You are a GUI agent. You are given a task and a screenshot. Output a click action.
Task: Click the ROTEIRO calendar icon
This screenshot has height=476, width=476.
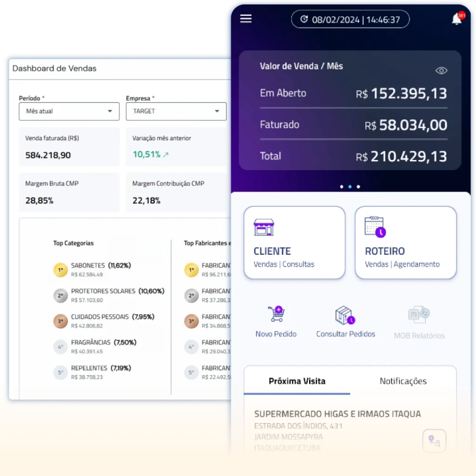tap(375, 226)
